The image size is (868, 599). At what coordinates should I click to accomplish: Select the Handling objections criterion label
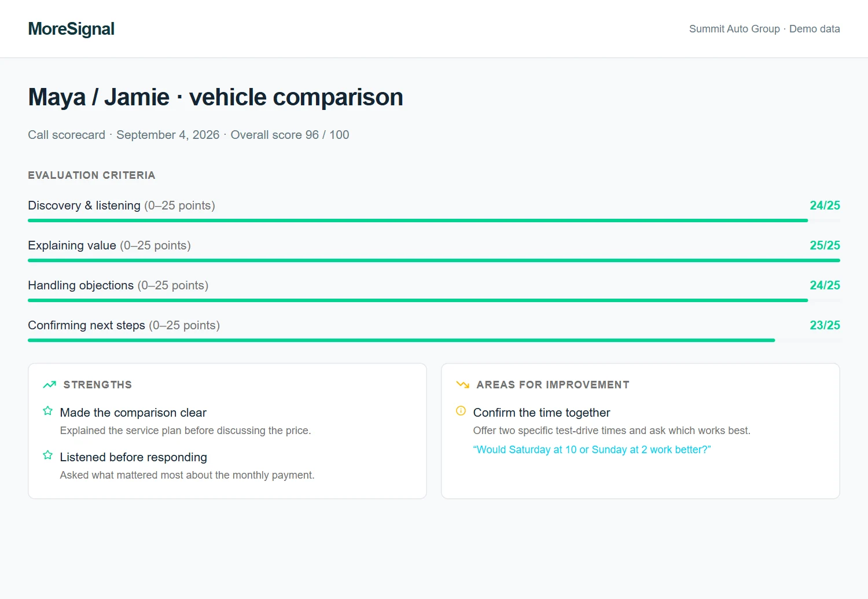118,285
